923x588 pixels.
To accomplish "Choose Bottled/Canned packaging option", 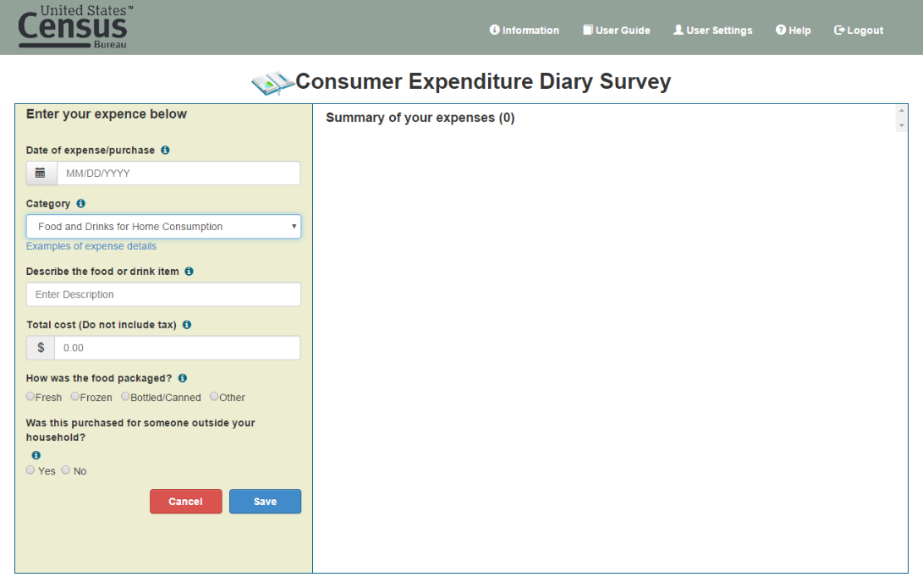I will click(x=125, y=397).
